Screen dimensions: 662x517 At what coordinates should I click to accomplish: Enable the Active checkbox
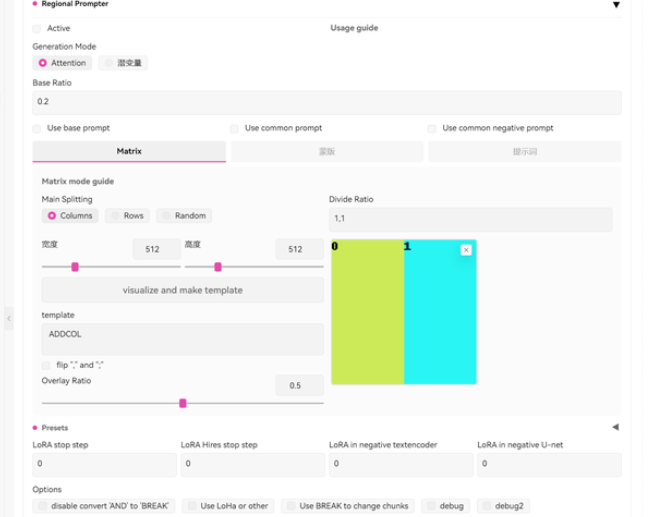pyautogui.click(x=38, y=28)
